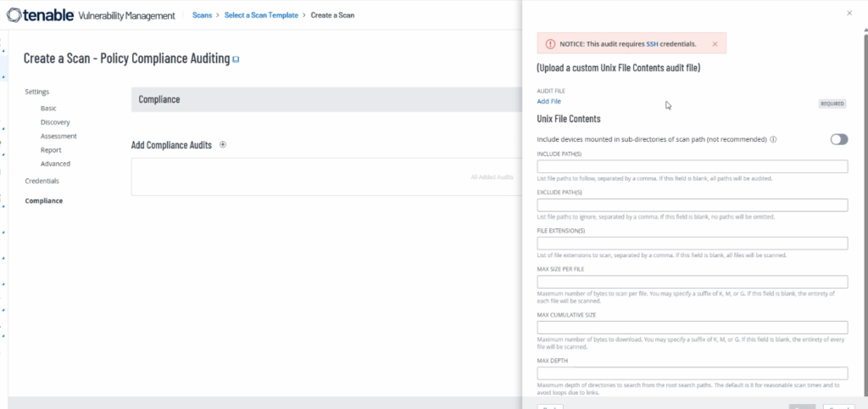This screenshot has width=868, height=409.
Task: Click Add File to upload an audit file
Action: 548,101
